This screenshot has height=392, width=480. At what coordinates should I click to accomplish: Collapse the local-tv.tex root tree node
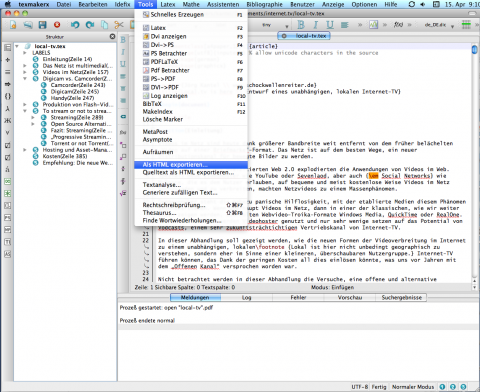pos(17,46)
